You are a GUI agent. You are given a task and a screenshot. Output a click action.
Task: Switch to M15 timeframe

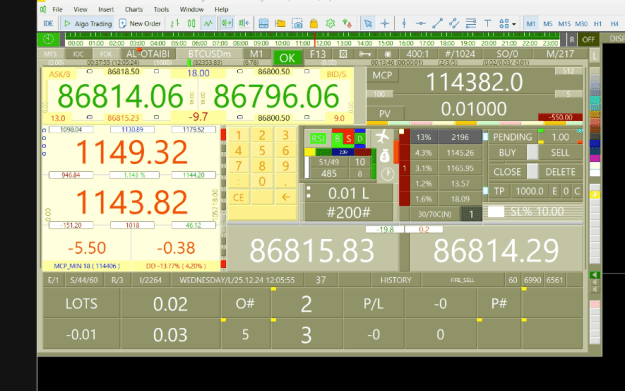(x=564, y=24)
